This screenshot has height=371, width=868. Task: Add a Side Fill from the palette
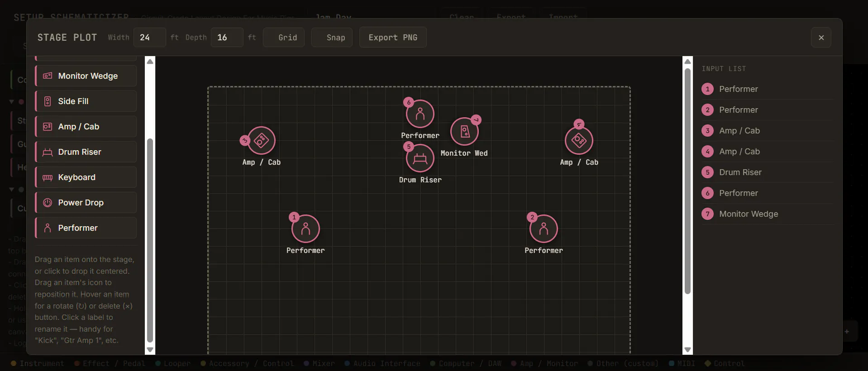(x=86, y=101)
